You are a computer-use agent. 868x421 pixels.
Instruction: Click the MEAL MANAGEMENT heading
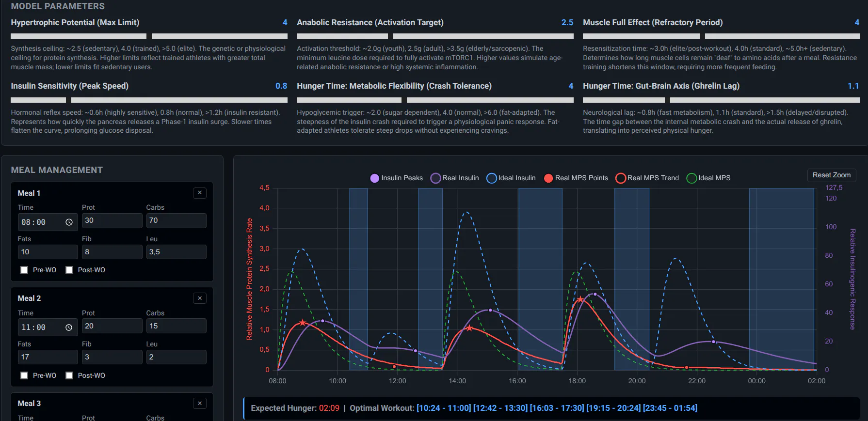click(57, 170)
